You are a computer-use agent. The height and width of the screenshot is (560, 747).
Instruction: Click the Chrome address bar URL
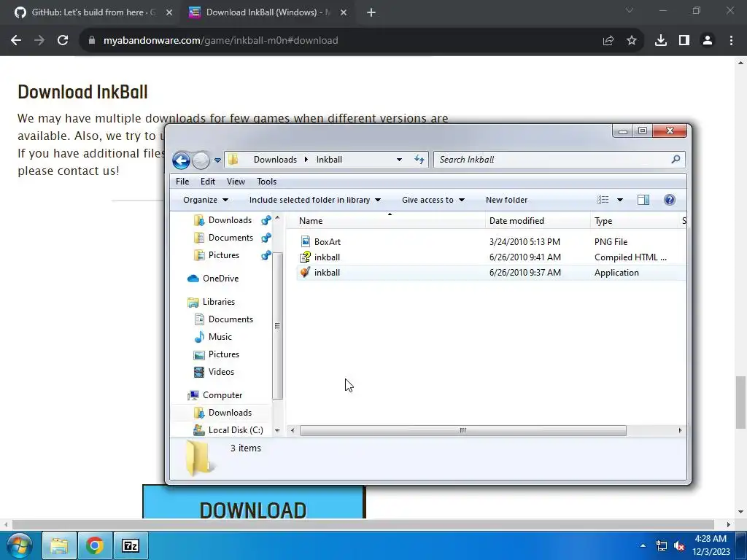[x=220, y=41]
